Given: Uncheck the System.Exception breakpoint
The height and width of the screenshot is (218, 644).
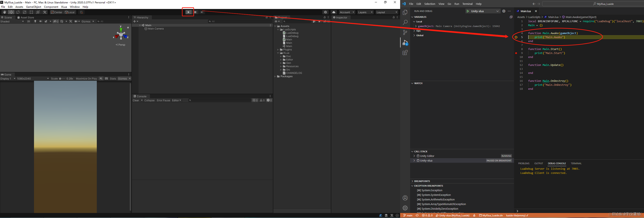Looking at the screenshot, I should (419, 190).
